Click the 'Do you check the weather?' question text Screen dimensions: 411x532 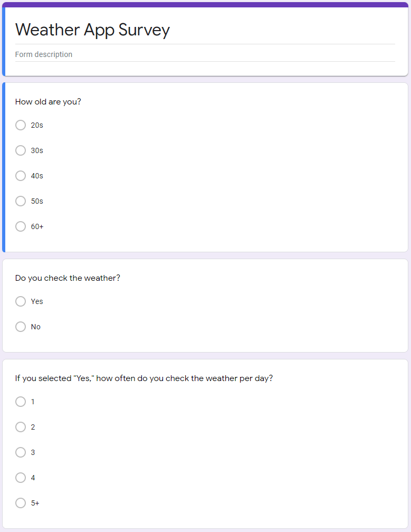coord(68,278)
